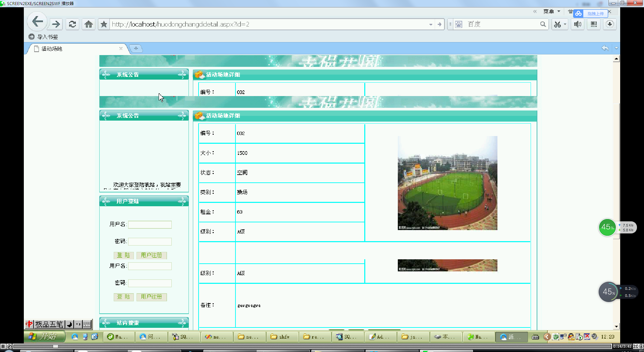Viewport: 644px width, 352px height.
Task: Toggle the Wubi punctuation mode icon
Action: tap(78, 324)
